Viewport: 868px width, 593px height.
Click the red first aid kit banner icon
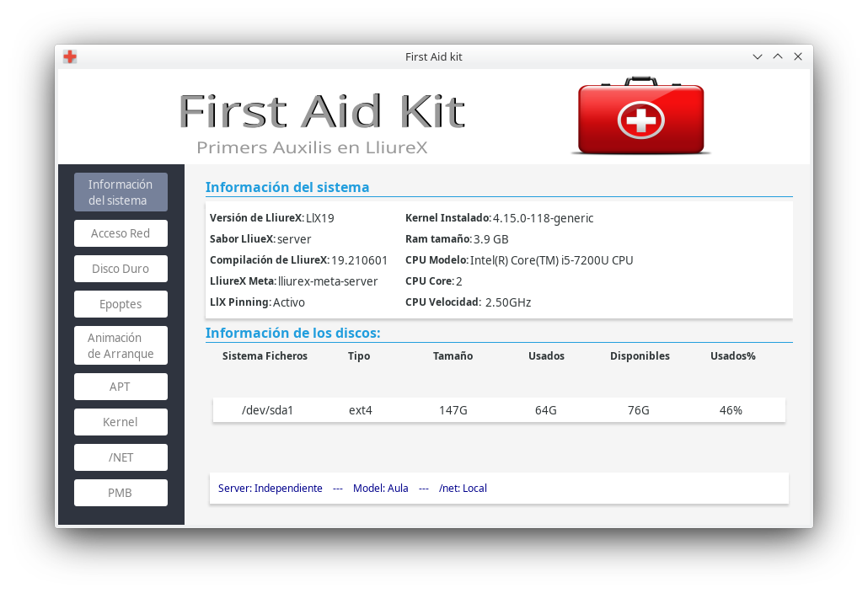pyautogui.click(x=640, y=118)
